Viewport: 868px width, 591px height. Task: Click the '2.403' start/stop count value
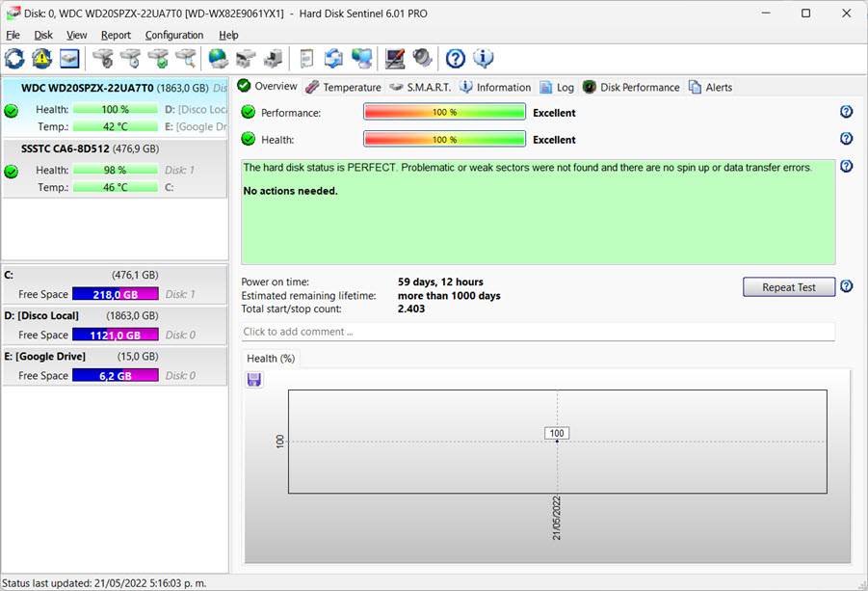(x=411, y=309)
